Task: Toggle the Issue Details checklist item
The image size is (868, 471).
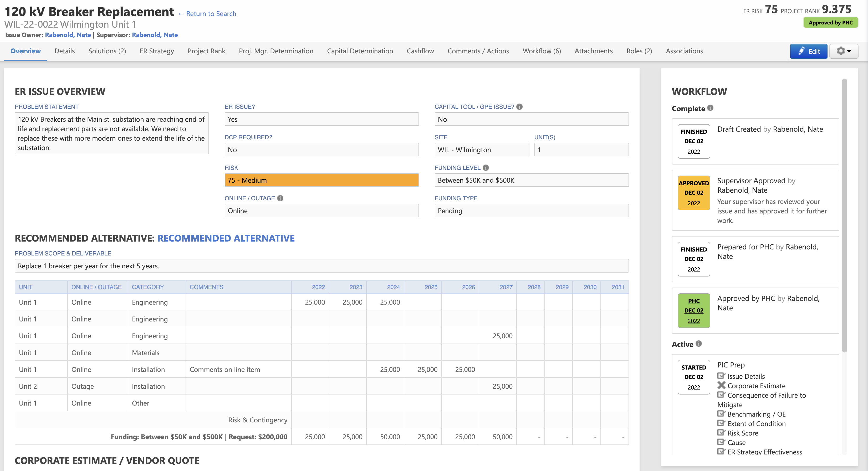Action: (x=721, y=376)
